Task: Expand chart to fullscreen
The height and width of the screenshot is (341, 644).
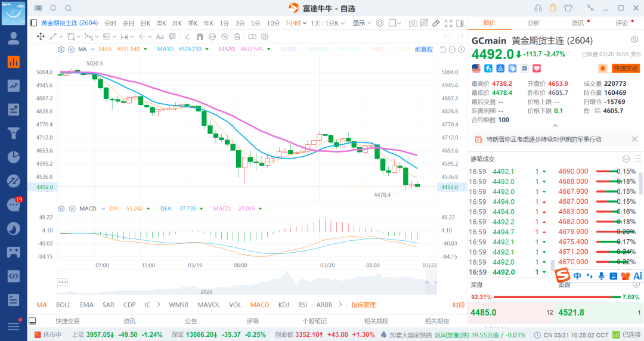Action: pos(448,23)
